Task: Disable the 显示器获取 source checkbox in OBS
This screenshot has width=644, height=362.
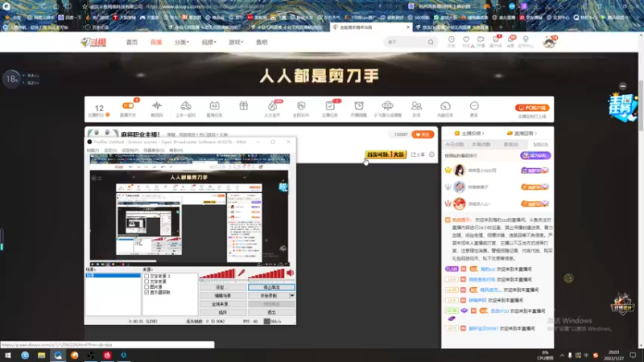Action: (147, 292)
